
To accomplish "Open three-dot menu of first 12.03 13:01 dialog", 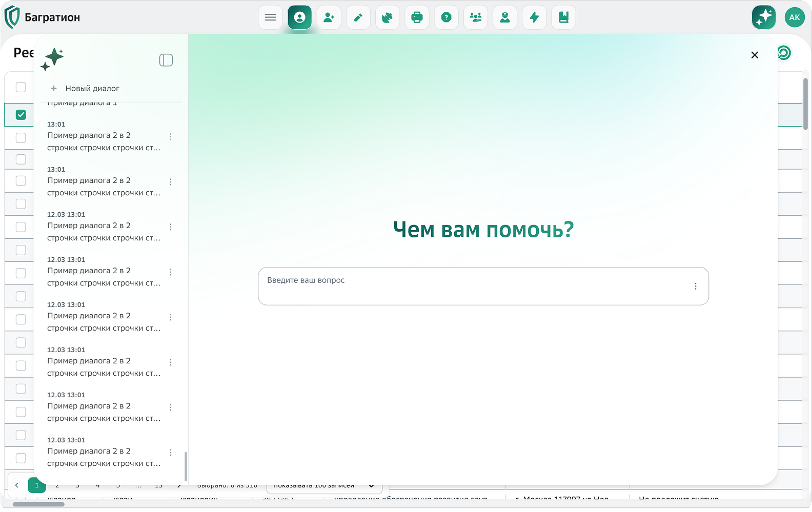I will coord(171,227).
